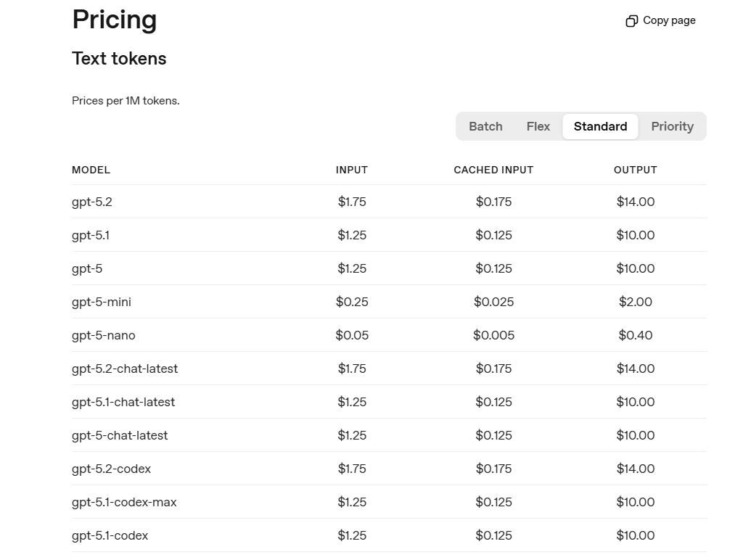Select the Flex pricing tab
743x560 pixels.
538,126
